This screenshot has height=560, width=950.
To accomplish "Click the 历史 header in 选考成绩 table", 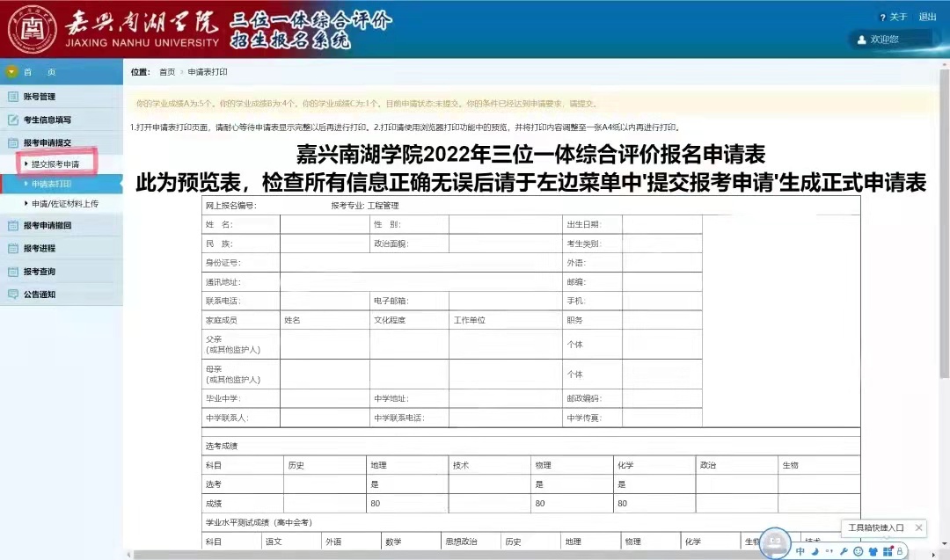I will pos(325,466).
